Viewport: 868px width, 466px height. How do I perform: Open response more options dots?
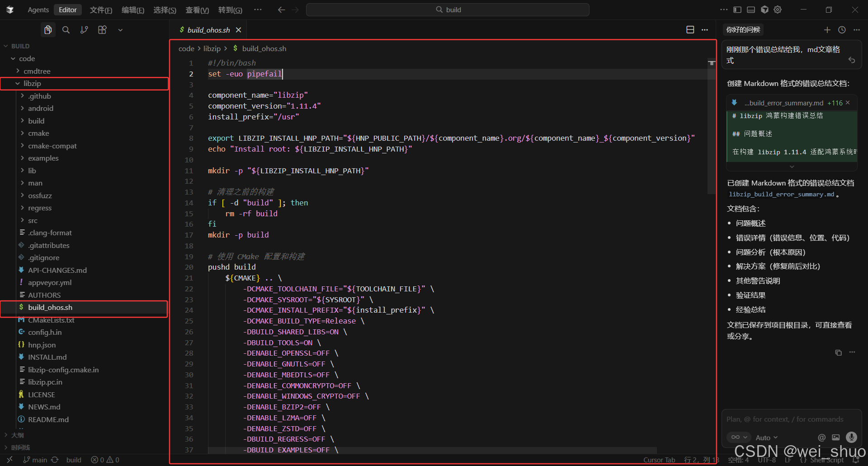[x=852, y=352]
